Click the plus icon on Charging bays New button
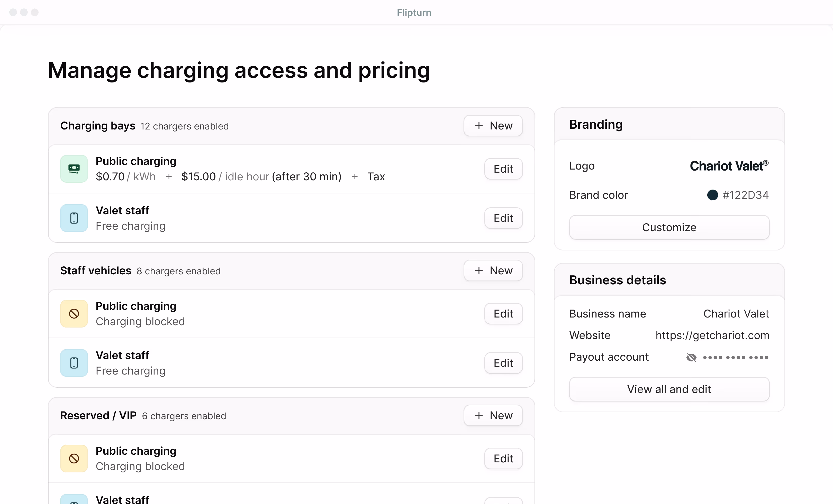 [479, 125]
